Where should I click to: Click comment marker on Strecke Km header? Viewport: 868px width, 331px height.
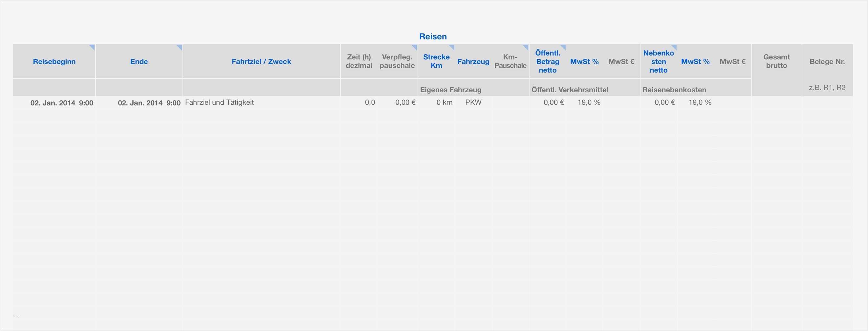452,47
